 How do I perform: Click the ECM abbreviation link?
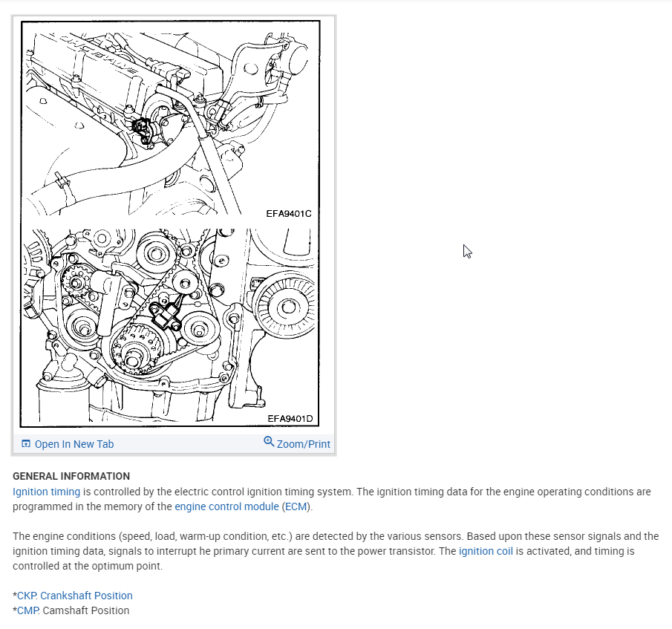pos(296,506)
